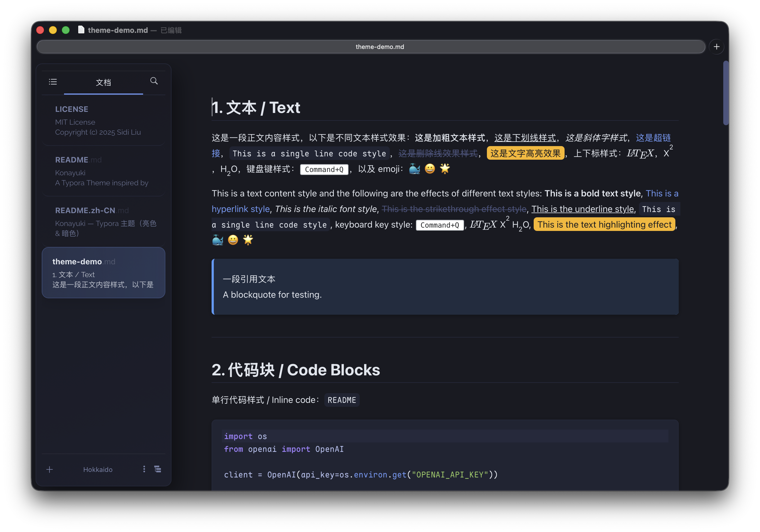Click the 这是超链接 hyperlink text
This screenshot has height=532, width=760.
[x=653, y=138]
